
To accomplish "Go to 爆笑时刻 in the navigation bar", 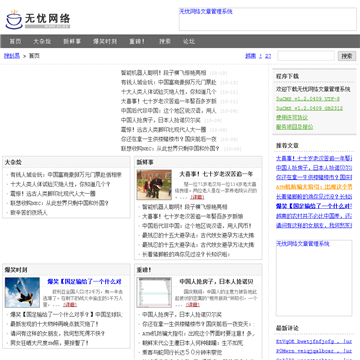I will pyautogui.click(x=105, y=41).
